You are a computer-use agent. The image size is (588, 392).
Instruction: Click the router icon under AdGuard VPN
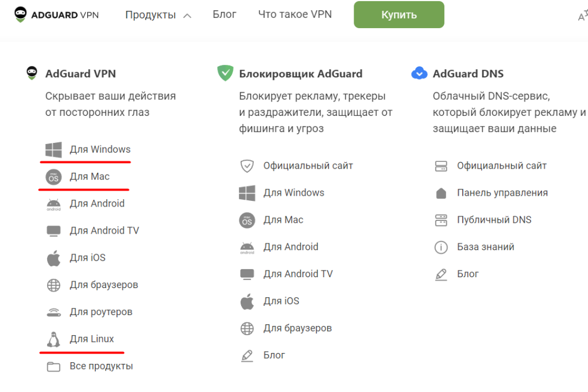pyautogui.click(x=53, y=312)
